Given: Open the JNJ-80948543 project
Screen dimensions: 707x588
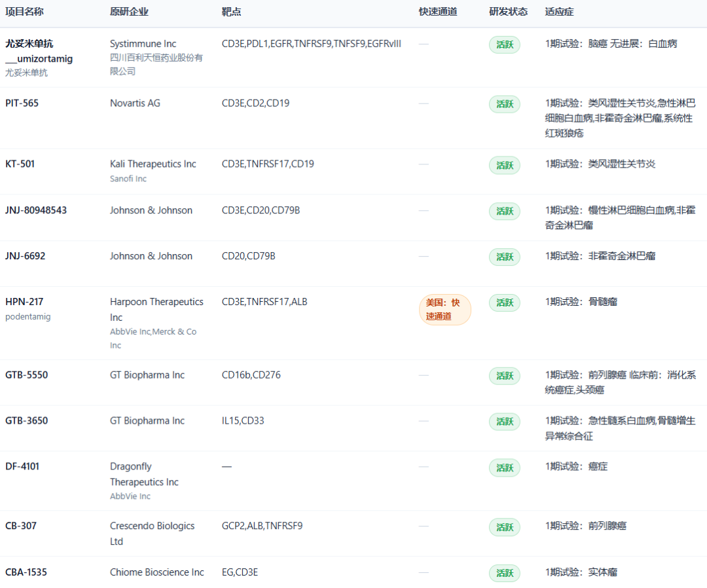Looking at the screenshot, I should click(x=36, y=211).
